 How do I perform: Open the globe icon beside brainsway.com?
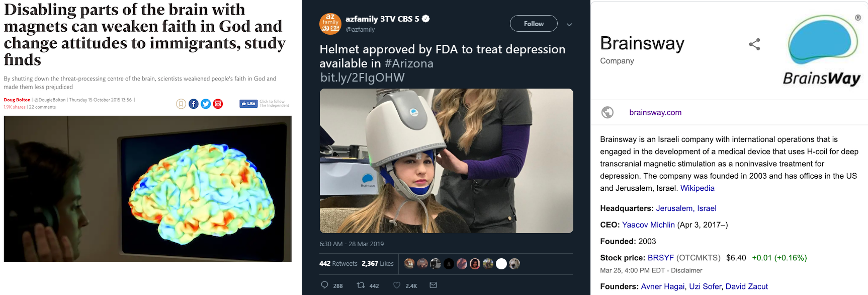tap(607, 112)
